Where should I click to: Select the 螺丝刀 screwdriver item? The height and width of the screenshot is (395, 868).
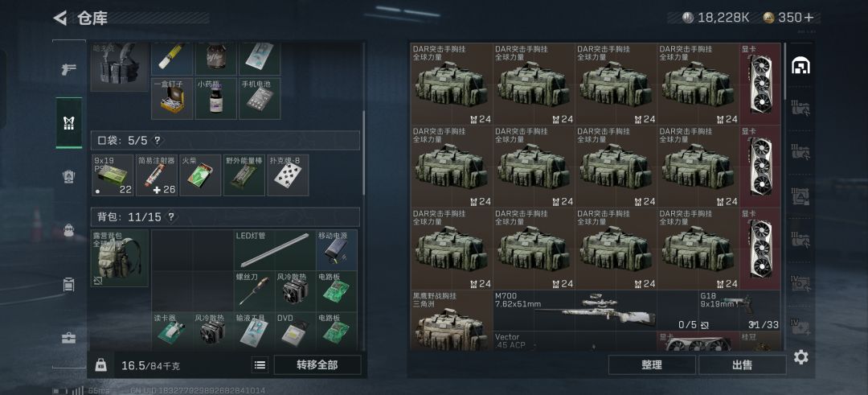click(255, 291)
